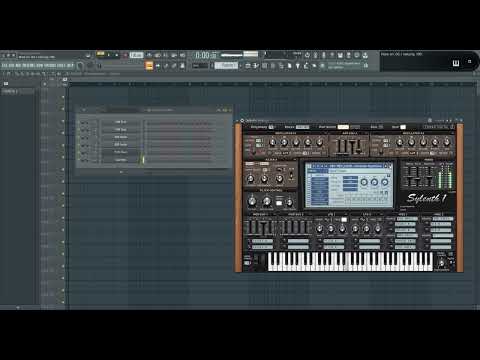Open the OPTIONS menu

[50, 66]
